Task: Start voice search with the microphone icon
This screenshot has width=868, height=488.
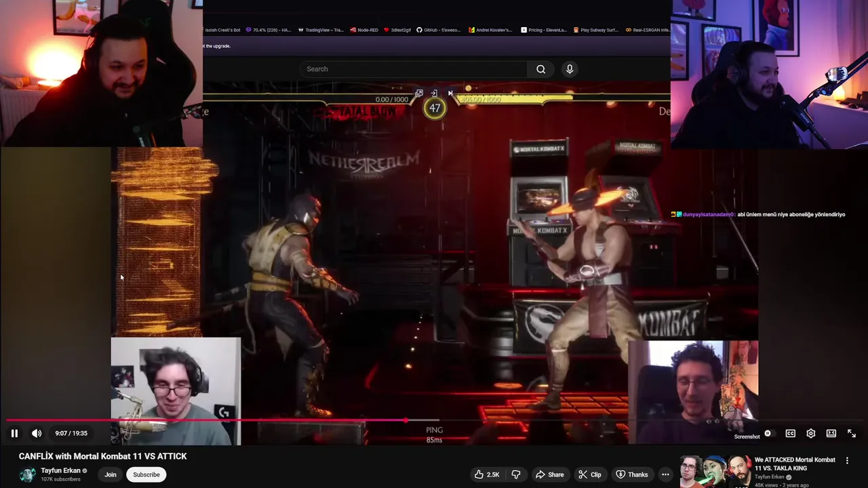Action: (x=570, y=69)
